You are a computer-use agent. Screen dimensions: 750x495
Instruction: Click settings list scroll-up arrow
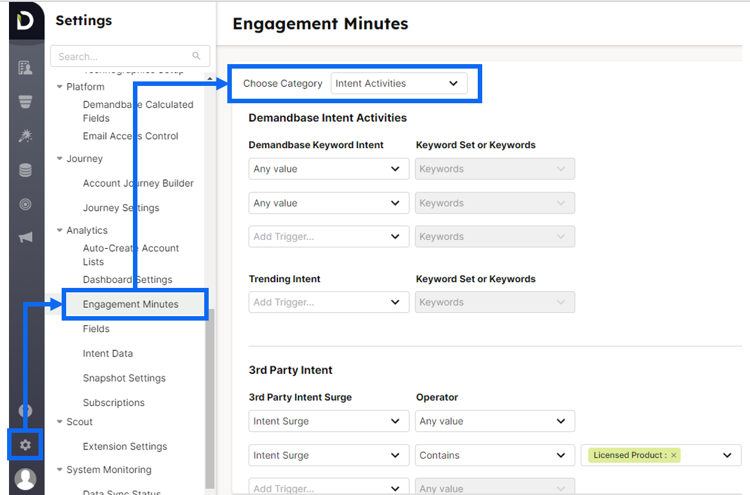click(210, 78)
